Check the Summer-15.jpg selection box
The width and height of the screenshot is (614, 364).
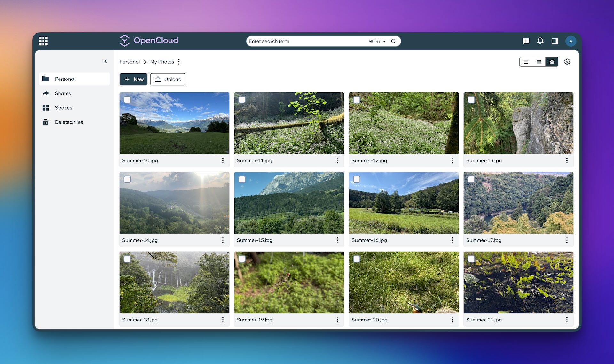242,179
